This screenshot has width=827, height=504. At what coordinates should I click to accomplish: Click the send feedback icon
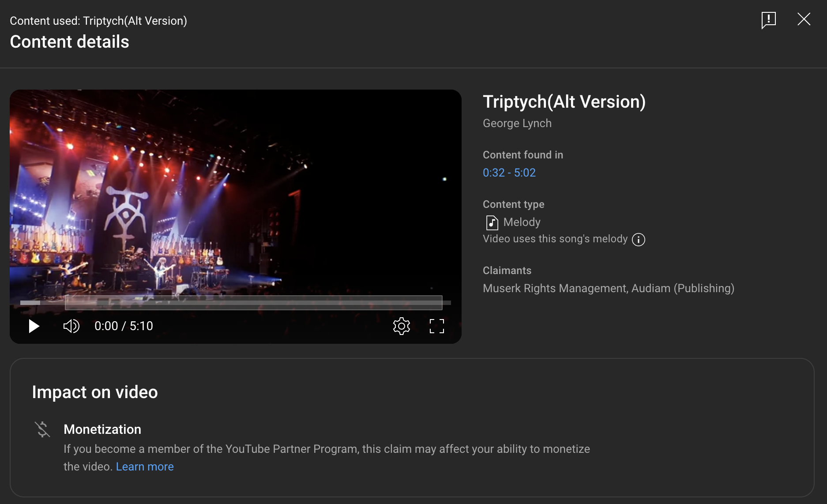[768, 20]
